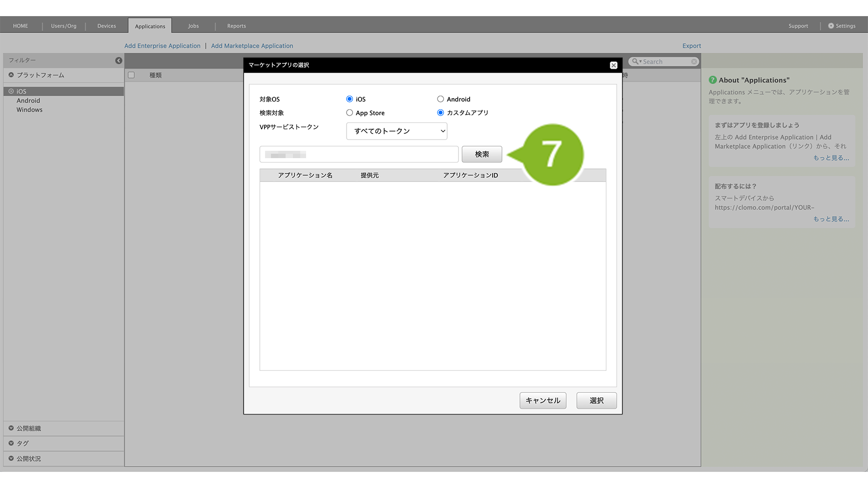Switch to the Devices tab
The height and width of the screenshot is (488, 868).
tap(106, 26)
